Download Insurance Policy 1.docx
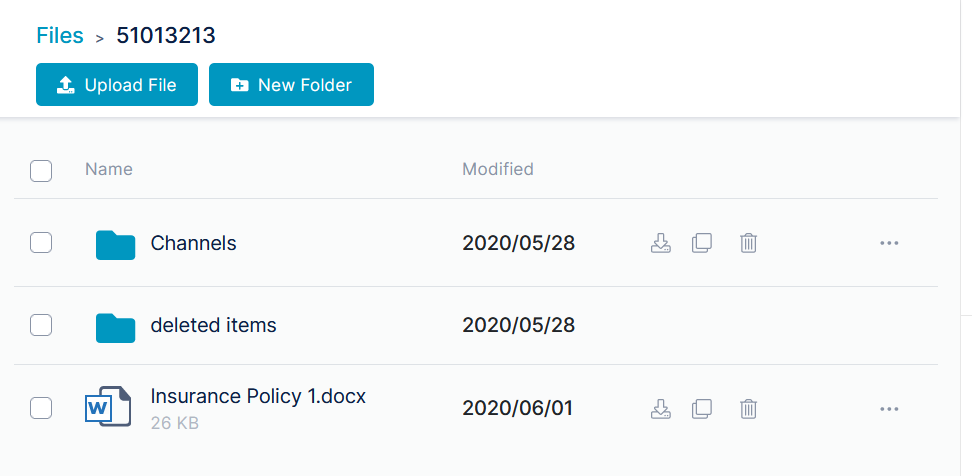The width and height of the screenshot is (972, 476). pyautogui.click(x=661, y=408)
